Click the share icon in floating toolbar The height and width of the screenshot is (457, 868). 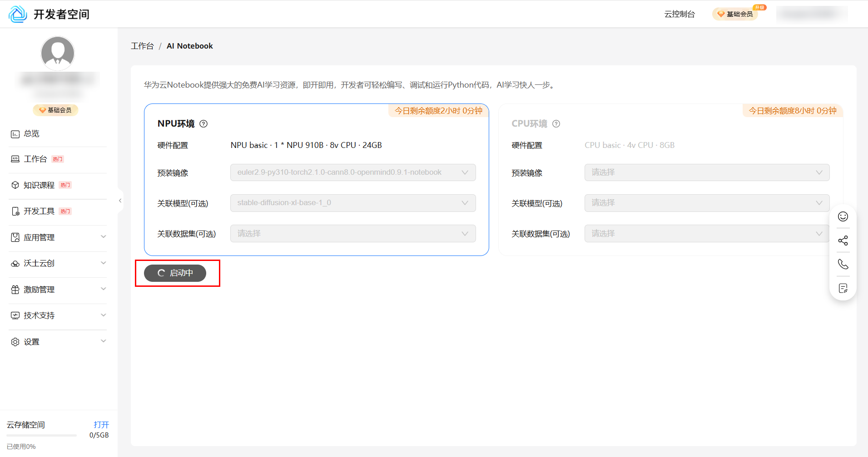coord(843,241)
